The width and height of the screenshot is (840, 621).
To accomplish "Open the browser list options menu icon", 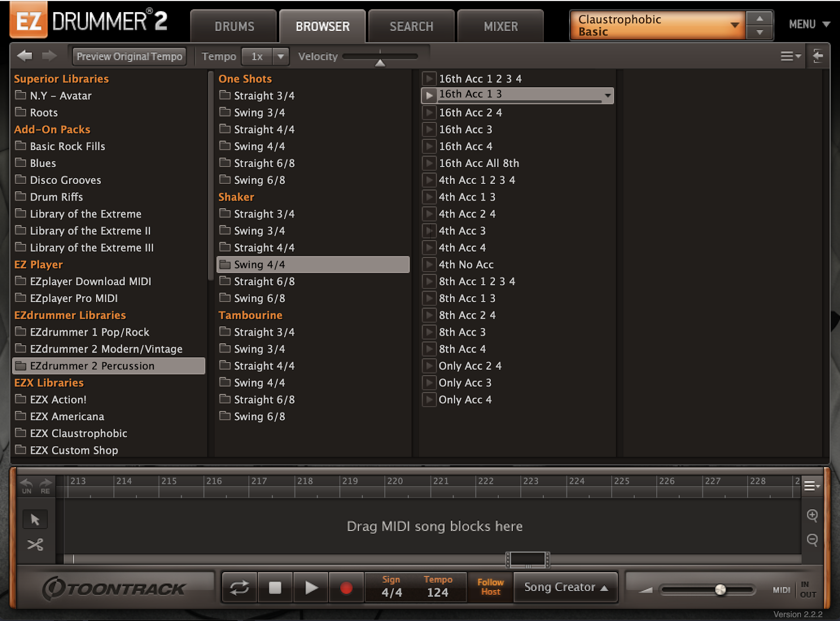I will (790, 56).
